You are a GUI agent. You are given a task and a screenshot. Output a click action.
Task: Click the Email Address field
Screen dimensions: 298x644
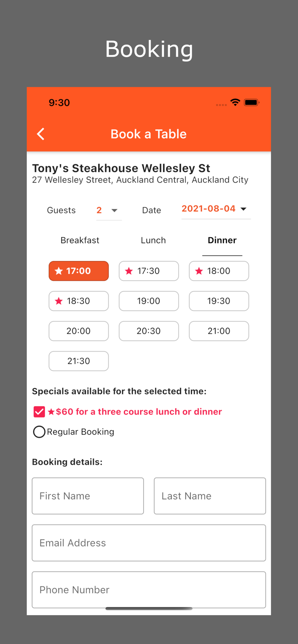pos(149,543)
